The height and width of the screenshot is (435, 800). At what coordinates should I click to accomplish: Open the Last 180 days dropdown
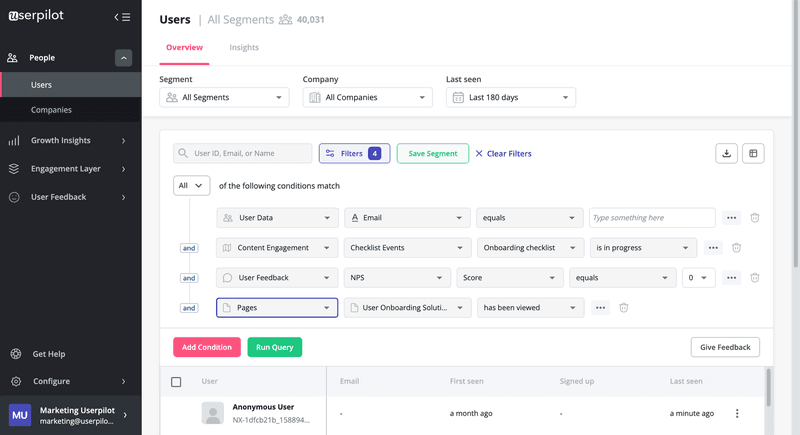[511, 97]
